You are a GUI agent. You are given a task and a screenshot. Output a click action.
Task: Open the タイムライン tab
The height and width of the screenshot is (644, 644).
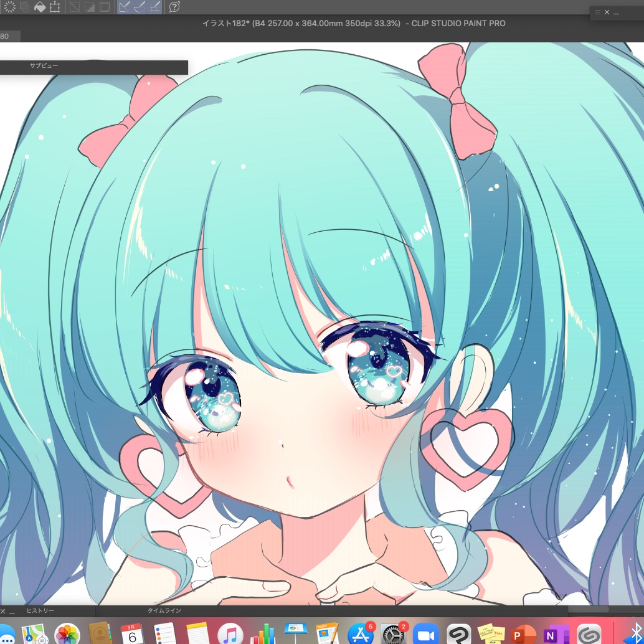[x=164, y=611]
